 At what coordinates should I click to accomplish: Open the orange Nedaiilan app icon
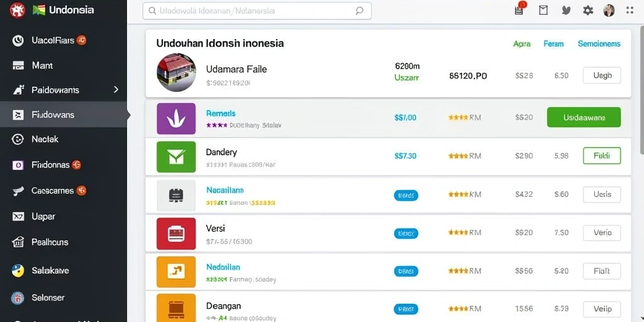[x=176, y=272]
